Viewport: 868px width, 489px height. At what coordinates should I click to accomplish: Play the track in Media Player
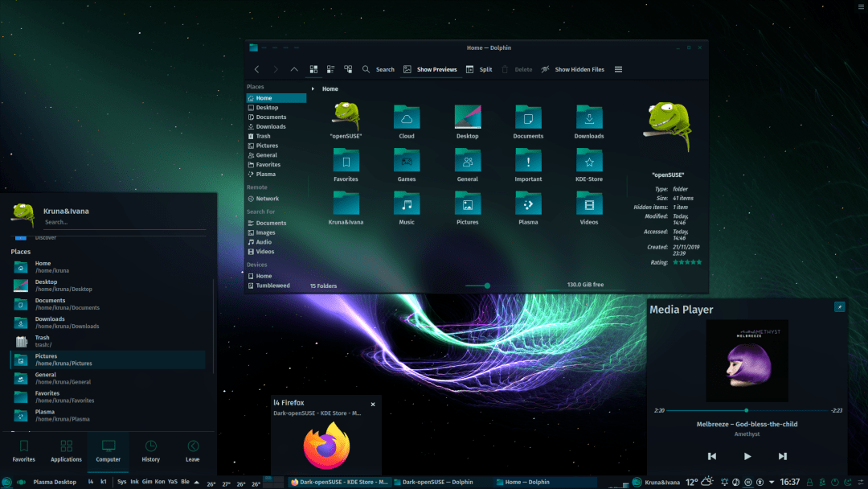point(747,456)
